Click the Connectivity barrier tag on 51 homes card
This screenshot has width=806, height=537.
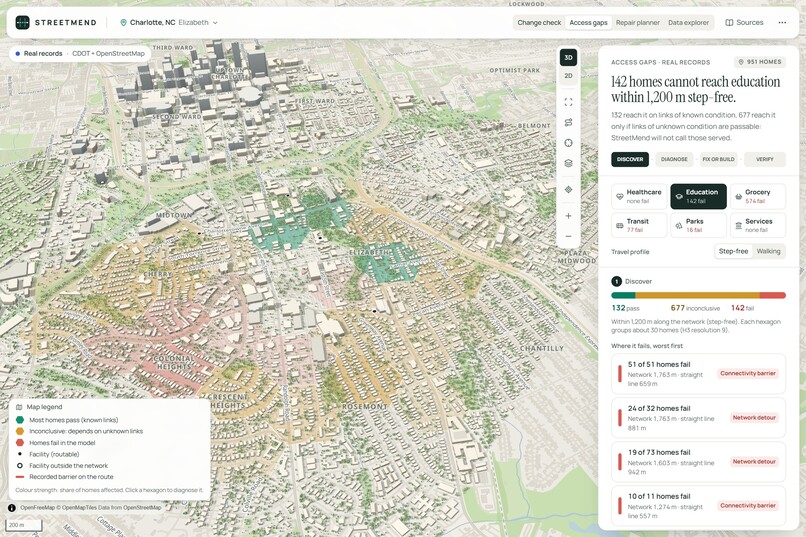click(748, 374)
